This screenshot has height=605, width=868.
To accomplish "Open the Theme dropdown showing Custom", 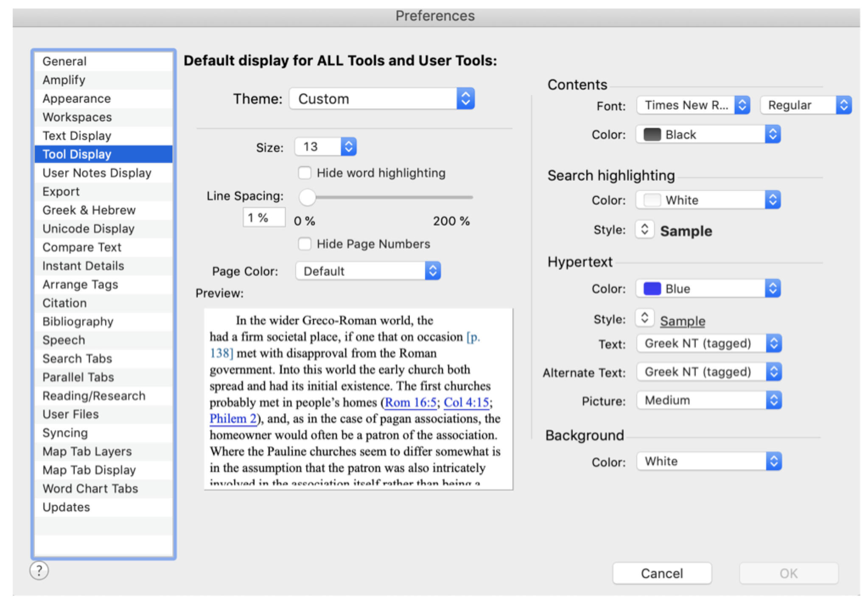I will pyautogui.click(x=381, y=99).
